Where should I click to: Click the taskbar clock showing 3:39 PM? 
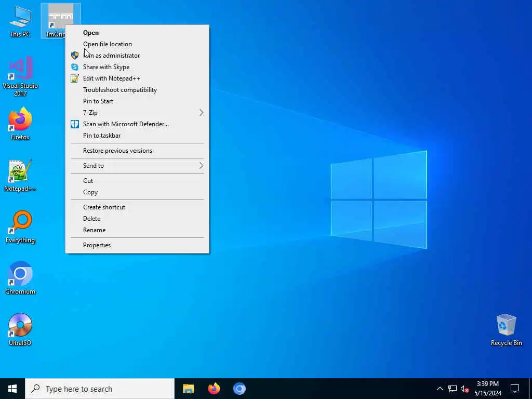[x=487, y=389]
